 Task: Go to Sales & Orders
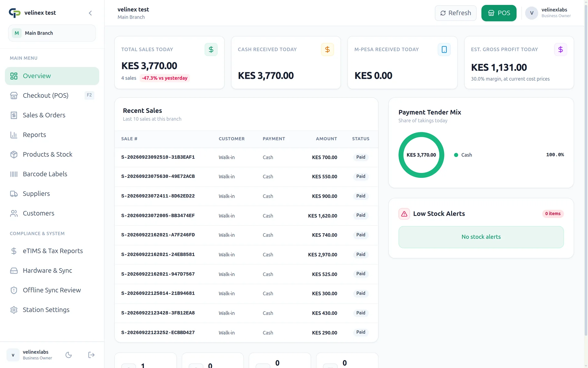coord(52,115)
